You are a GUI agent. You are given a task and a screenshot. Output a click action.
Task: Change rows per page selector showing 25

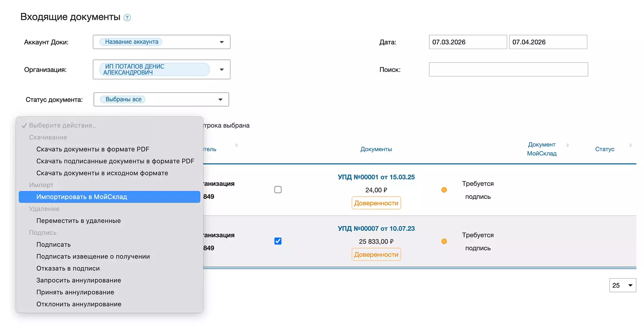click(x=622, y=285)
